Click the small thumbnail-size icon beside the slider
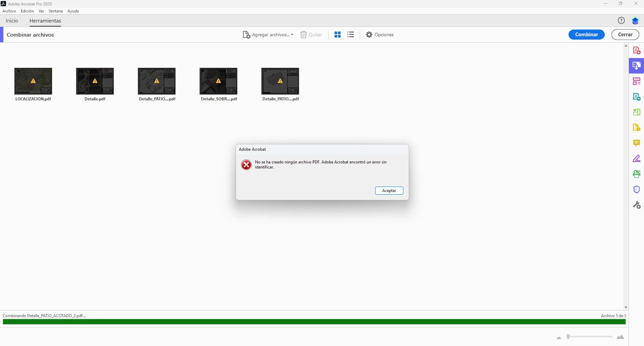This screenshot has height=346, width=644. (559, 338)
